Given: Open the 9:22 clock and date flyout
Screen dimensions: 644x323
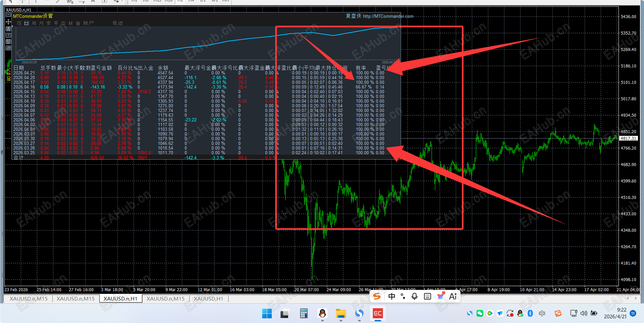Looking at the screenshot, I should (x=615, y=313).
